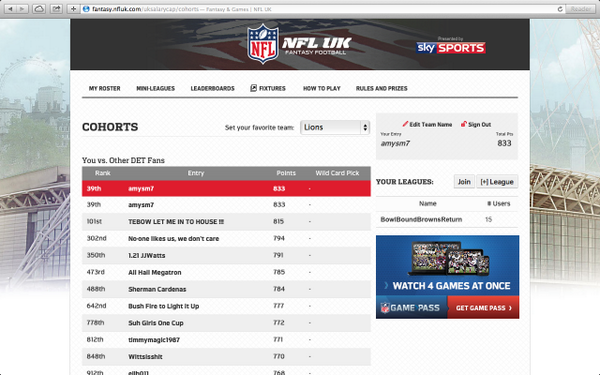Select the No-one likes us, we don't care entry
The image size is (600, 375).
[x=173, y=238]
